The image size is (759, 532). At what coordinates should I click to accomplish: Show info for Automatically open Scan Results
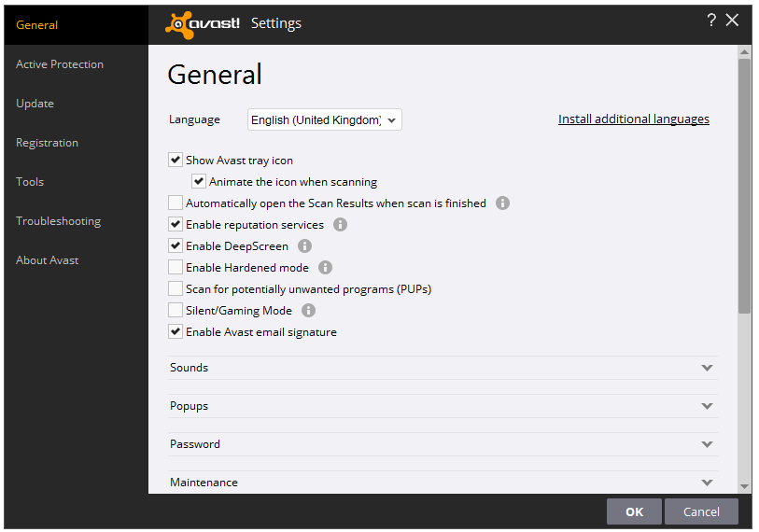[x=502, y=203]
